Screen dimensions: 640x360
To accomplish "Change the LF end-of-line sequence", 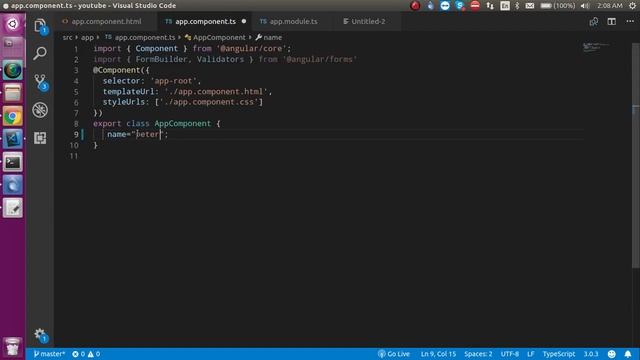I will point(530,354).
